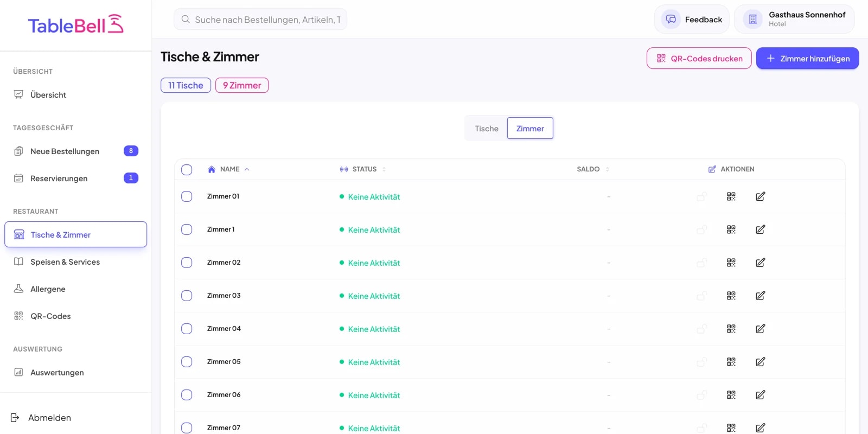The height and width of the screenshot is (434, 868).
Task: Sort the table by NAME column arrow
Action: [247, 169]
